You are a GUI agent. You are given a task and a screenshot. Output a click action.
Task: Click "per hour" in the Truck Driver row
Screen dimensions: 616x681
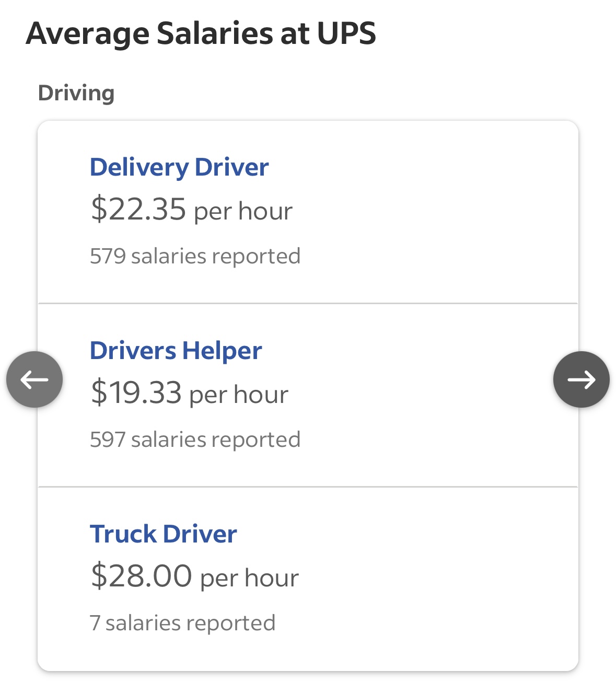[249, 578]
